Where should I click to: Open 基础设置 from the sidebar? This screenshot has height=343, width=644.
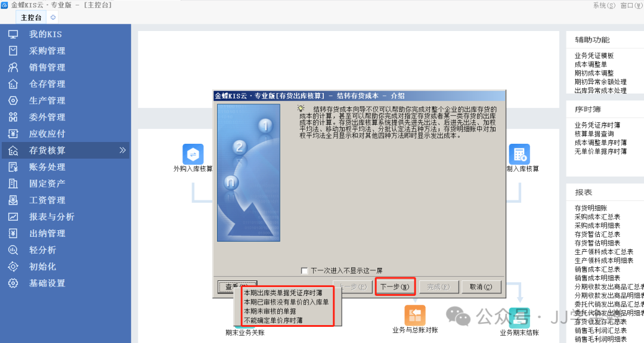coord(47,283)
